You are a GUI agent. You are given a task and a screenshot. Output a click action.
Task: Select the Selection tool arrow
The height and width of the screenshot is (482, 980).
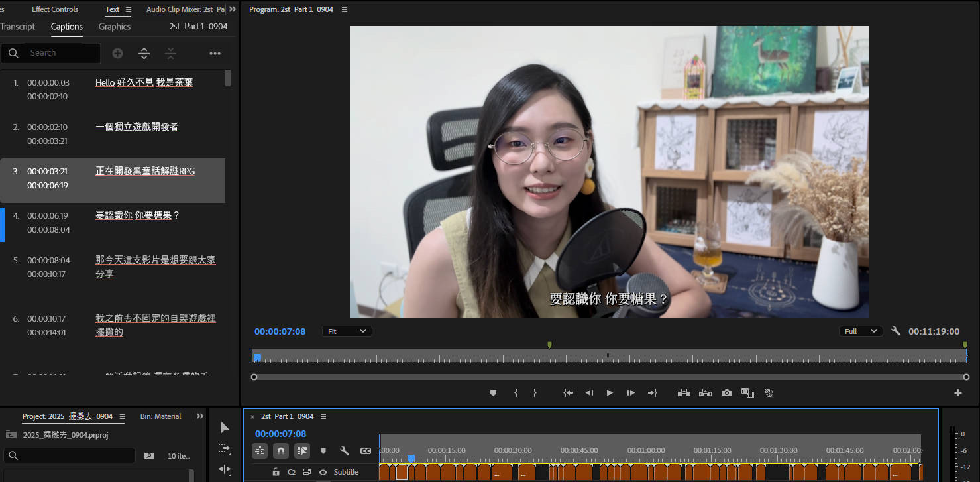pyautogui.click(x=225, y=428)
